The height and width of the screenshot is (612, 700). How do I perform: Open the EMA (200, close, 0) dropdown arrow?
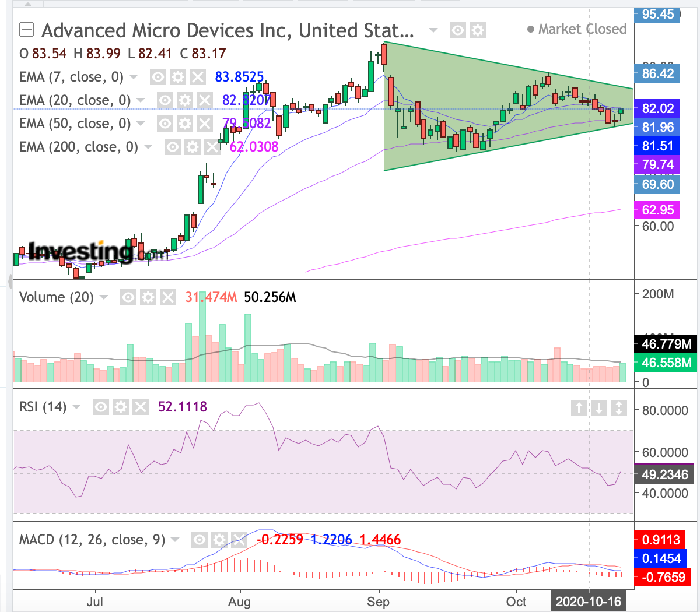[148, 147]
